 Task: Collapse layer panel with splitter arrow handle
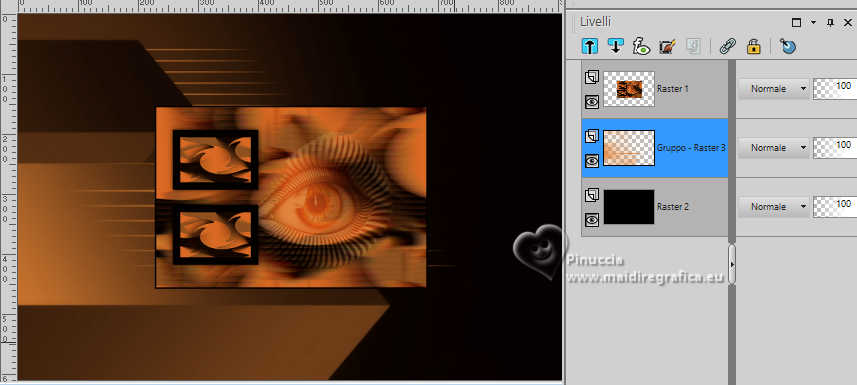(732, 264)
